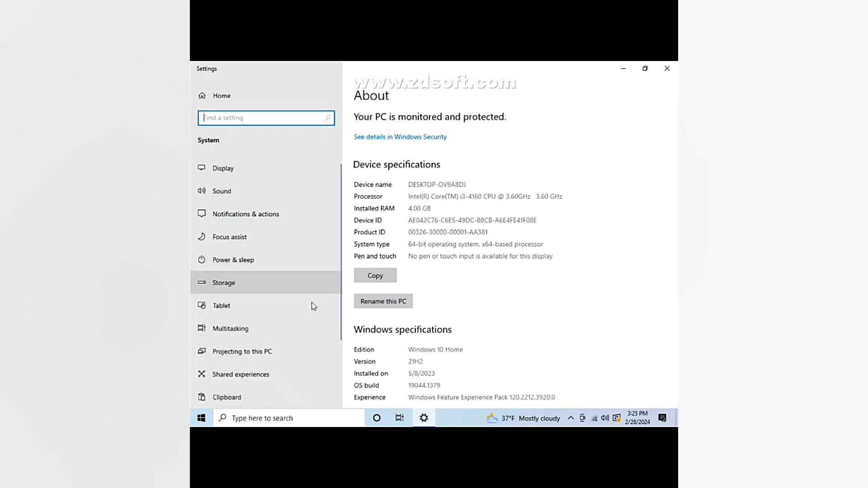Click the Settings gear taskbar icon

[x=424, y=418]
